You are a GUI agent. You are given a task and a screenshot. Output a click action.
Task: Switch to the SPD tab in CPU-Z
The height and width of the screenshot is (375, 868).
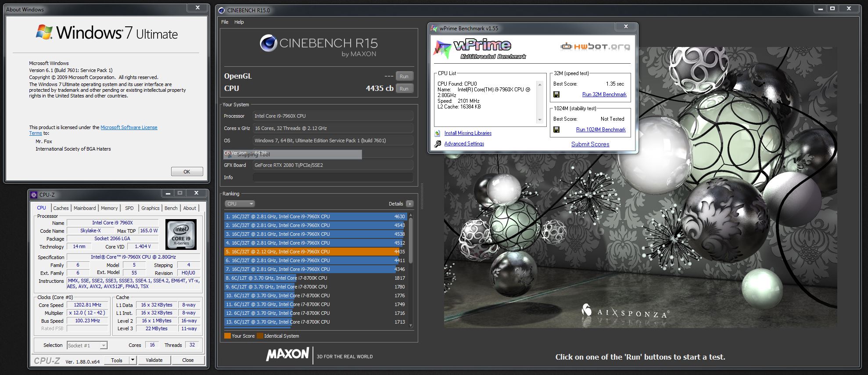(x=129, y=208)
